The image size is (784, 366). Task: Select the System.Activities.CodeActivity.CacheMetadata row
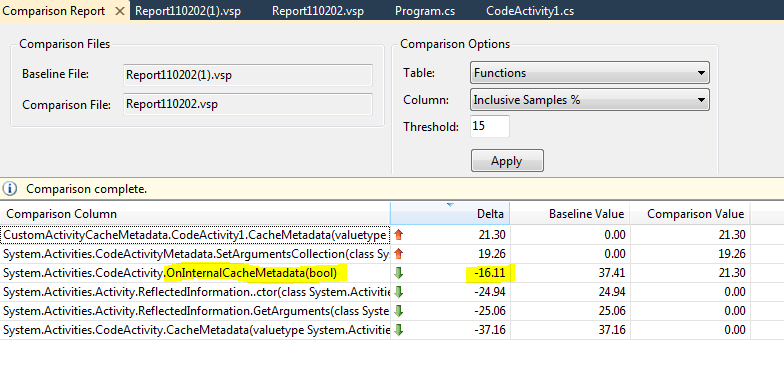375,330
